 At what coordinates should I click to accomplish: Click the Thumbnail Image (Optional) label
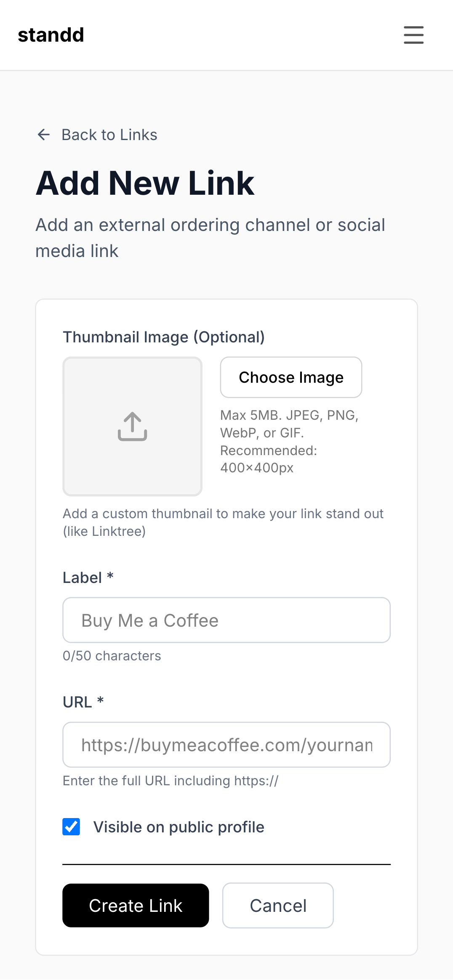[x=164, y=336]
